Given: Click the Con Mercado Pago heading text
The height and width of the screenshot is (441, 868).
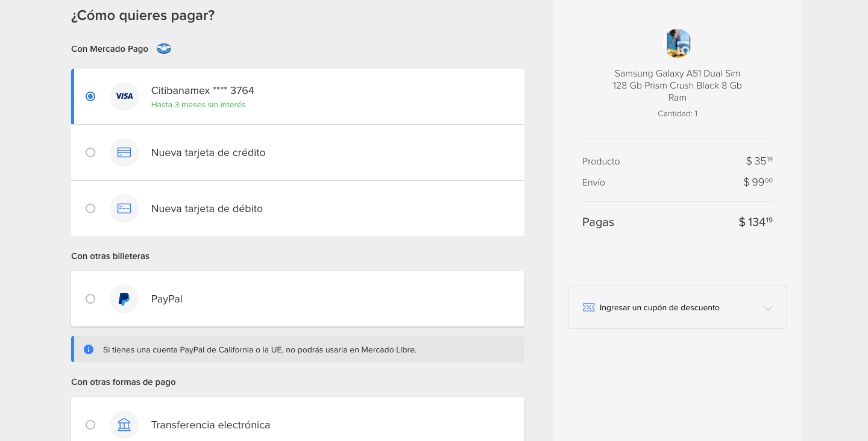Looking at the screenshot, I should pos(110,49).
